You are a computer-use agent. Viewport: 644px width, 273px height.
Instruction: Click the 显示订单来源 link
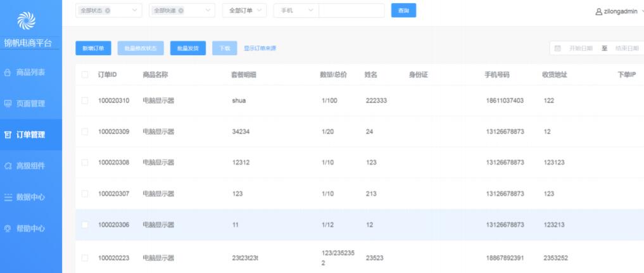tap(260, 48)
